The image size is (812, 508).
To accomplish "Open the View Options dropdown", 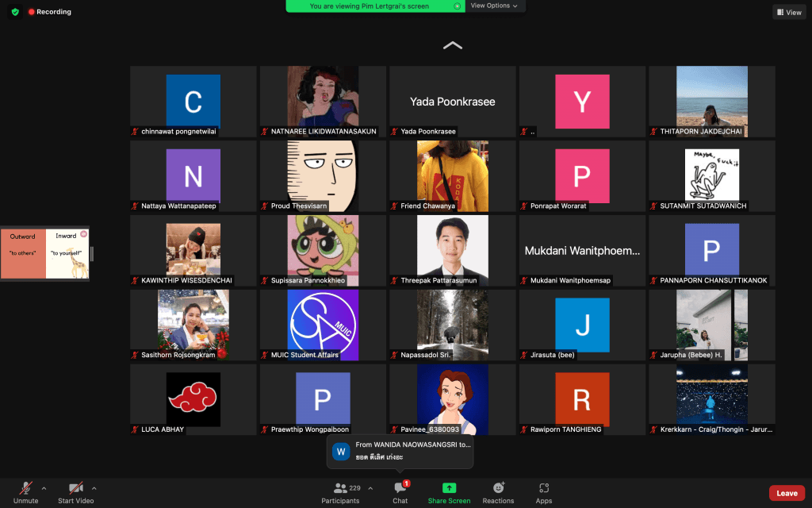I will pyautogui.click(x=494, y=6).
